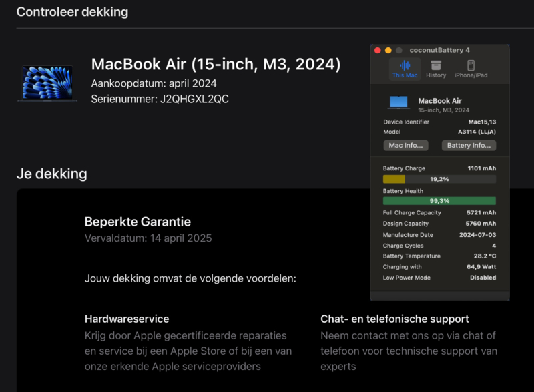This screenshot has height=392, width=534.
Task: Click the History tab label
Action: tap(436, 75)
